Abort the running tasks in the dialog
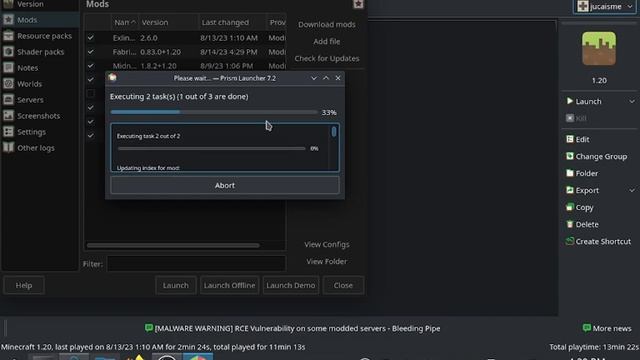This screenshot has width=640, height=360. coord(224,185)
